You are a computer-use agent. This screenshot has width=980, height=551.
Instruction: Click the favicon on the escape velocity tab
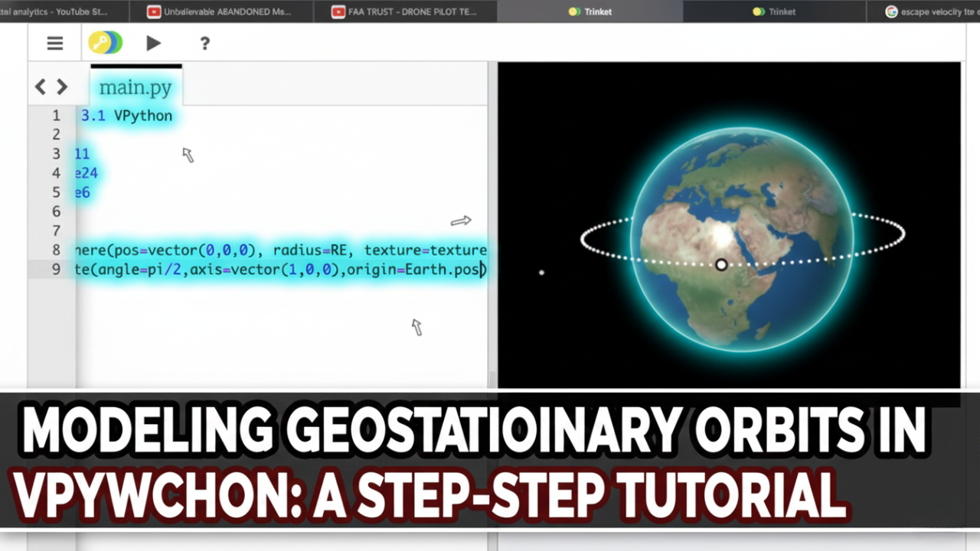pyautogui.click(x=890, y=11)
